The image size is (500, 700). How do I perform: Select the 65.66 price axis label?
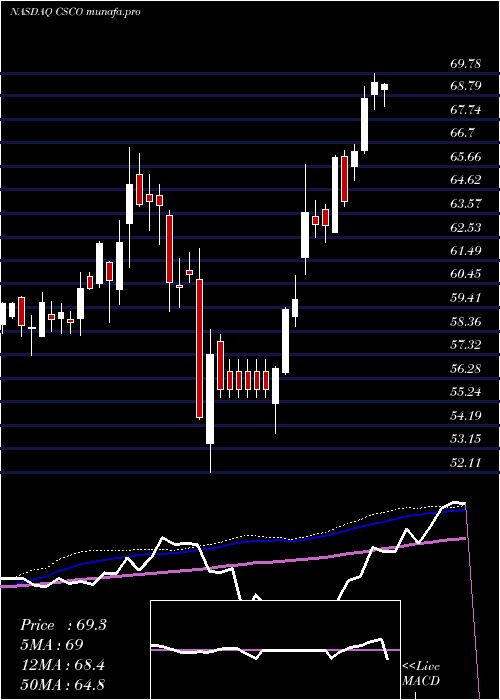pos(466,156)
